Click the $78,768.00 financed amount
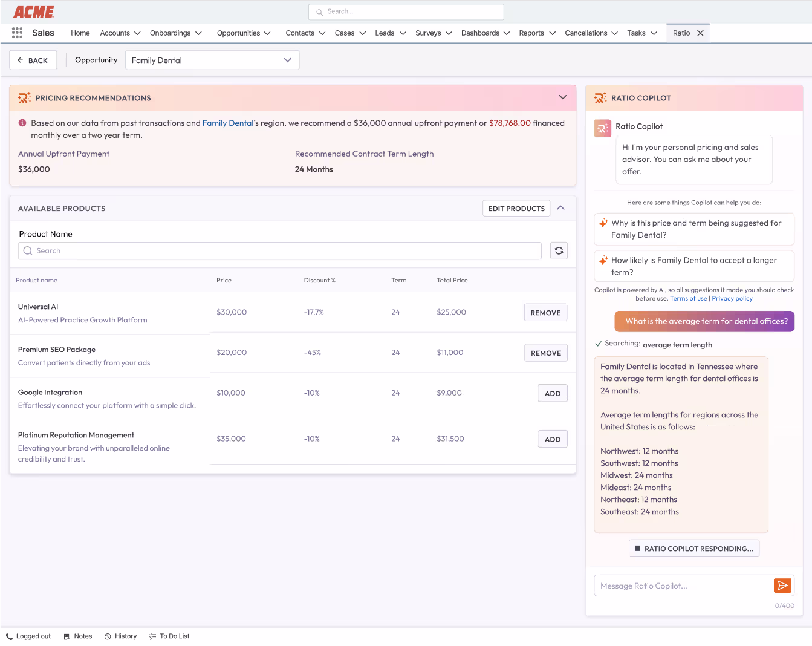812x646 pixels. 510,123
